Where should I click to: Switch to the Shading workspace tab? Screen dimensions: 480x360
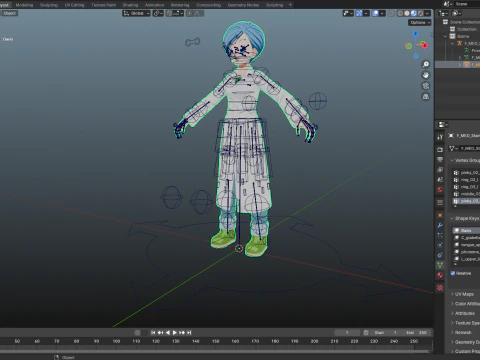coord(130,5)
